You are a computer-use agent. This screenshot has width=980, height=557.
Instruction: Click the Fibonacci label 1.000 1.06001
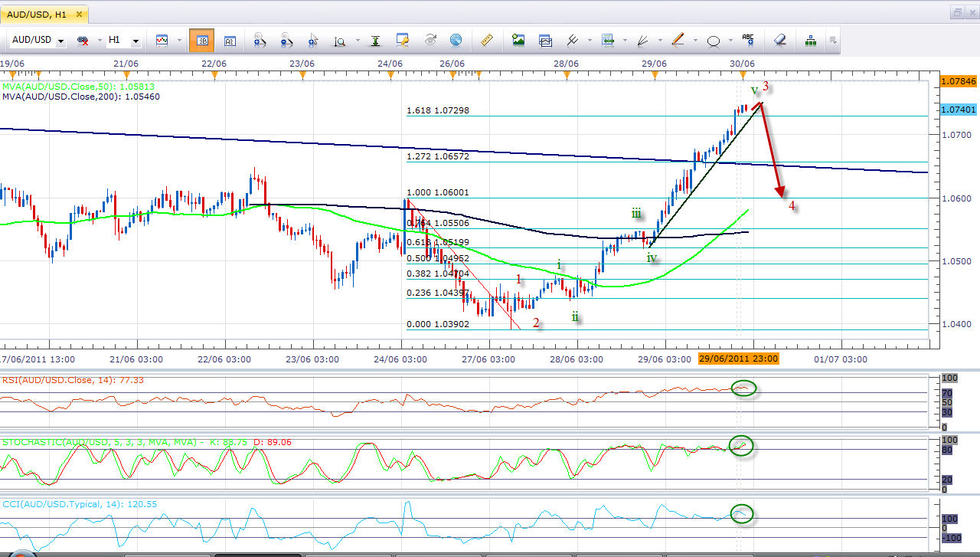click(437, 192)
